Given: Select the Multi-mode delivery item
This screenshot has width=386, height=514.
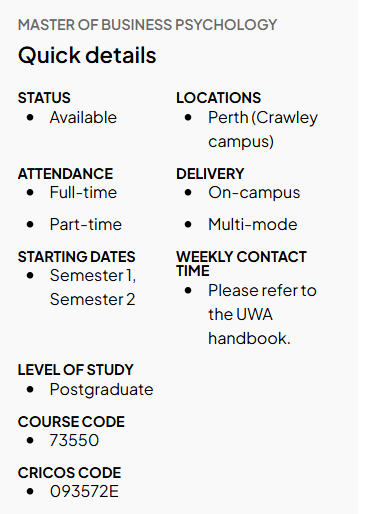Looking at the screenshot, I should [253, 224].
